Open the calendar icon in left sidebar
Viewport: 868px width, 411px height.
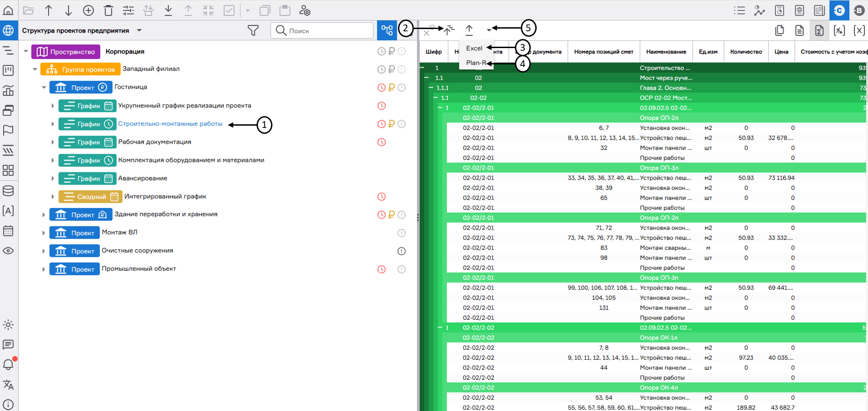[8, 230]
